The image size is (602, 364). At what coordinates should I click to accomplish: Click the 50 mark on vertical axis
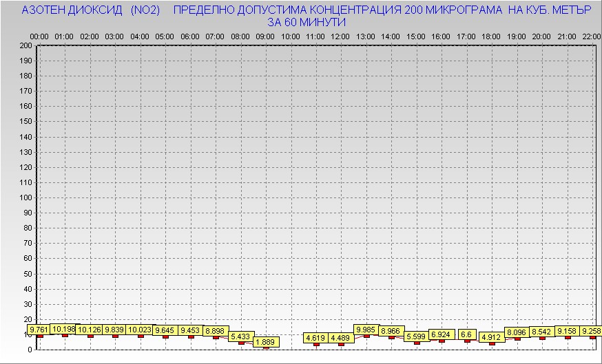(x=28, y=273)
